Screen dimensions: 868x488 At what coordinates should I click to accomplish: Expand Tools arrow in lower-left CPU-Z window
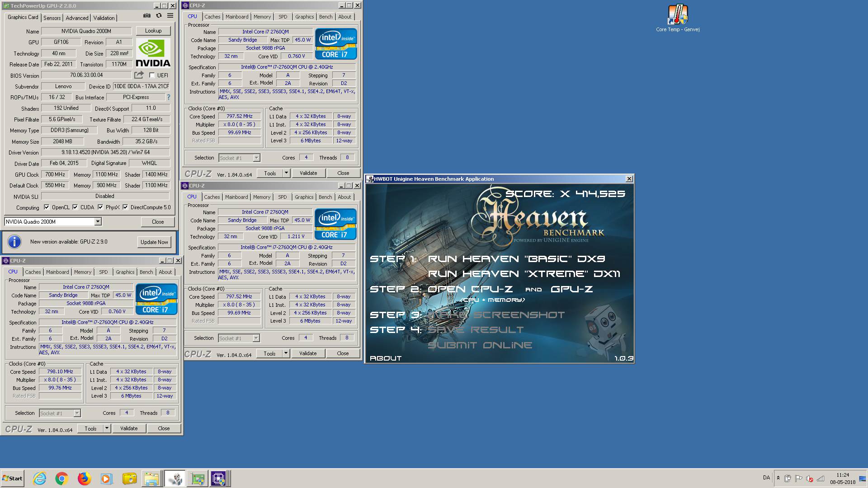(107, 428)
